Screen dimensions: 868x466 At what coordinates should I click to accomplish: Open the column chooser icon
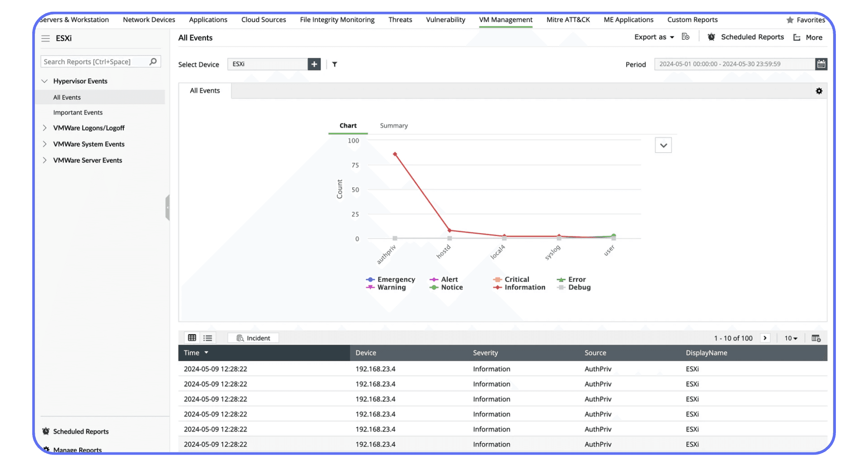pos(816,338)
